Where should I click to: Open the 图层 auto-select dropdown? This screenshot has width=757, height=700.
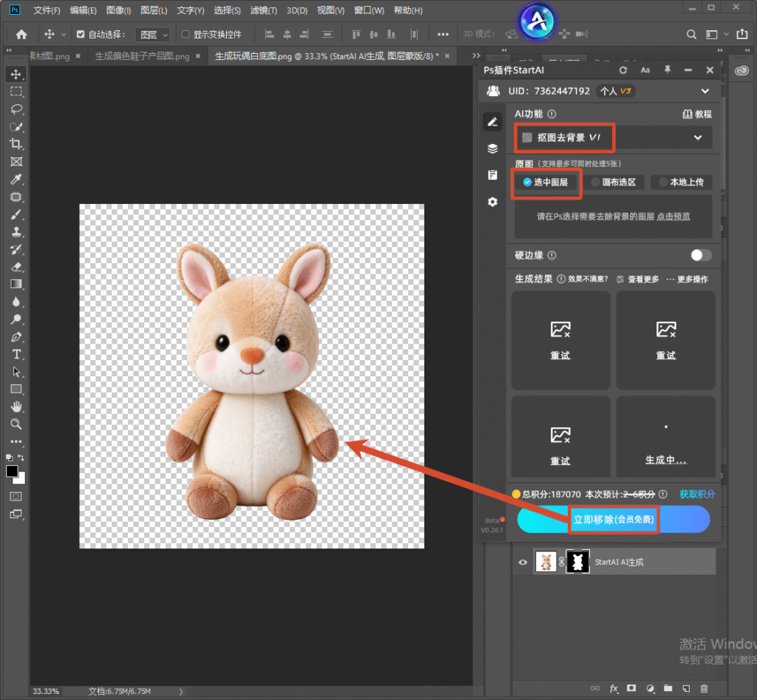152,34
